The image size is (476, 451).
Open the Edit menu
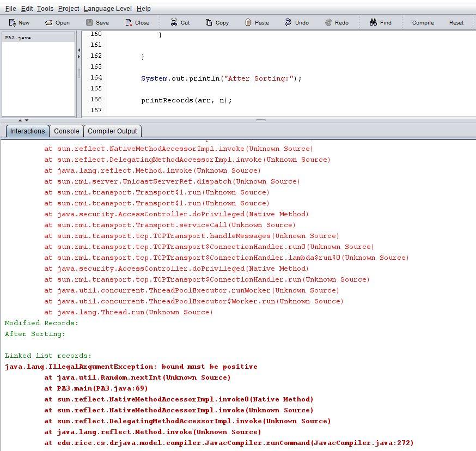pos(27,9)
